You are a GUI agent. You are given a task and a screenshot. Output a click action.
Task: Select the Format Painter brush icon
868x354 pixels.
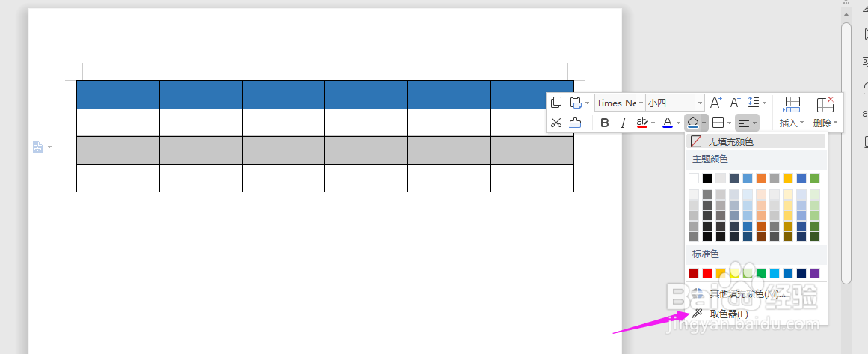pos(575,123)
